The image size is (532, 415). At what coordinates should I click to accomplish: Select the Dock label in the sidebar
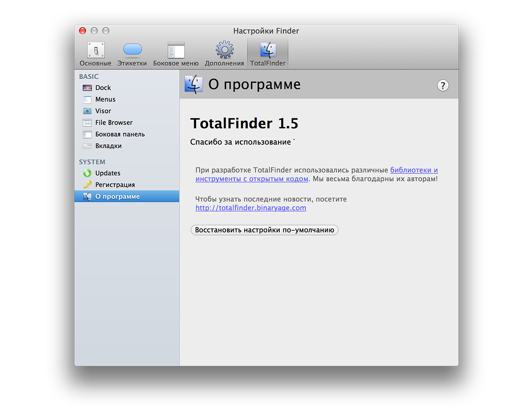[x=103, y=88]
